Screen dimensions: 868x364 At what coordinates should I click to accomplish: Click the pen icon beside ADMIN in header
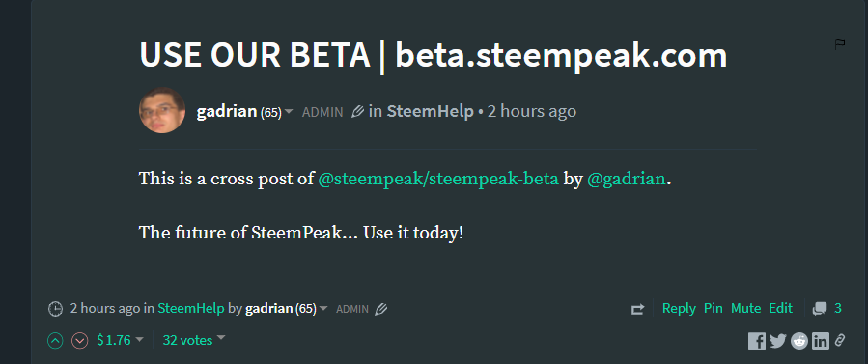click(x=357, y=112)
